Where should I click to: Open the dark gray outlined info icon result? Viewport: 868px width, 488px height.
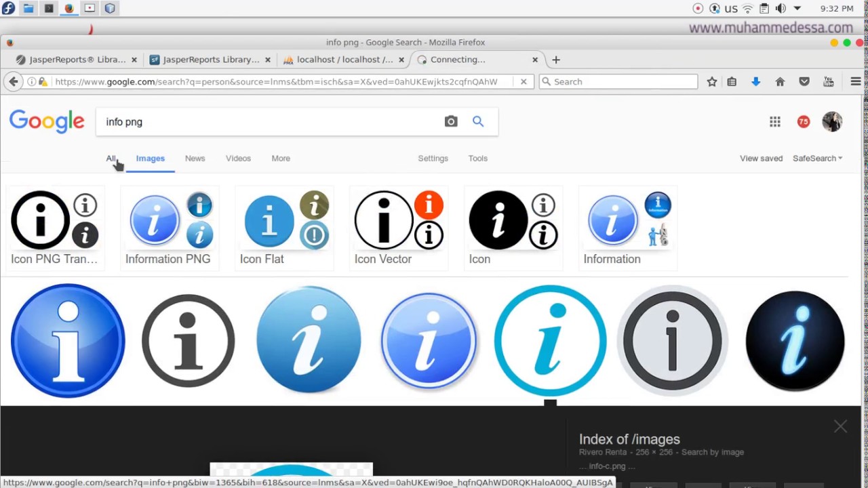(189, 340)
